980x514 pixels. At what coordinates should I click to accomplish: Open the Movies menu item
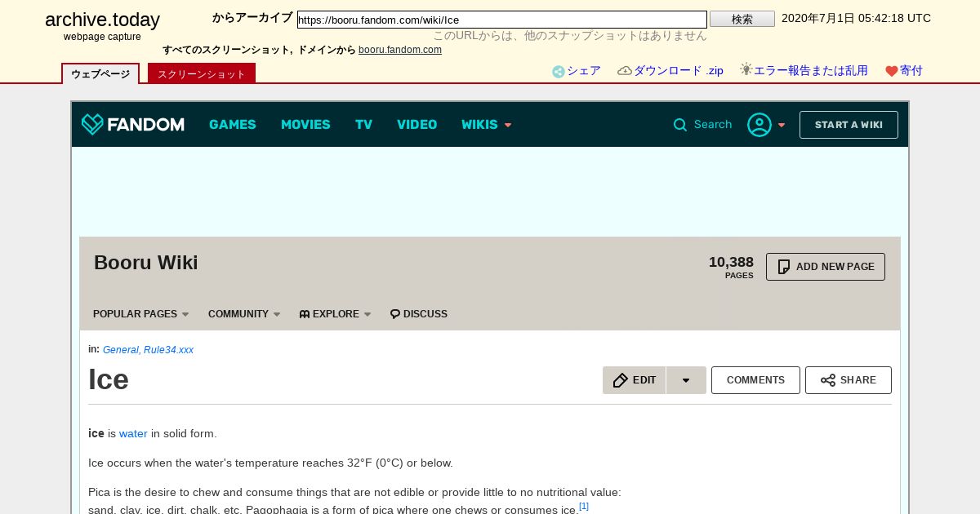pyautogui.click(x=305, y=125)
